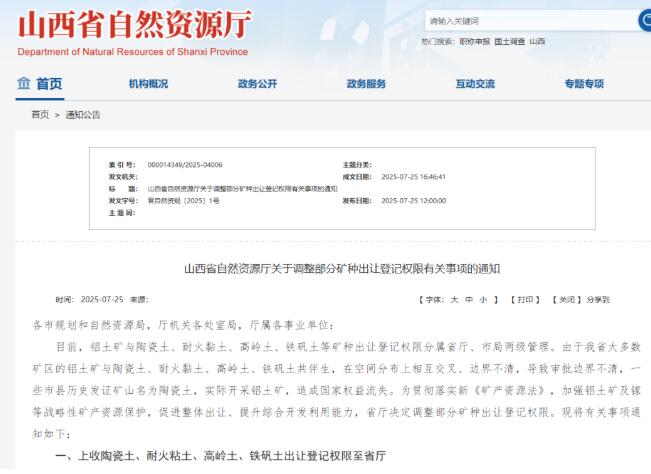Image resolution: width=651 pixels, height=474 pixels.
Task: Click the 成文日期 value 2025-07-25 16:46:41
Action: click(x=414, y=177)
